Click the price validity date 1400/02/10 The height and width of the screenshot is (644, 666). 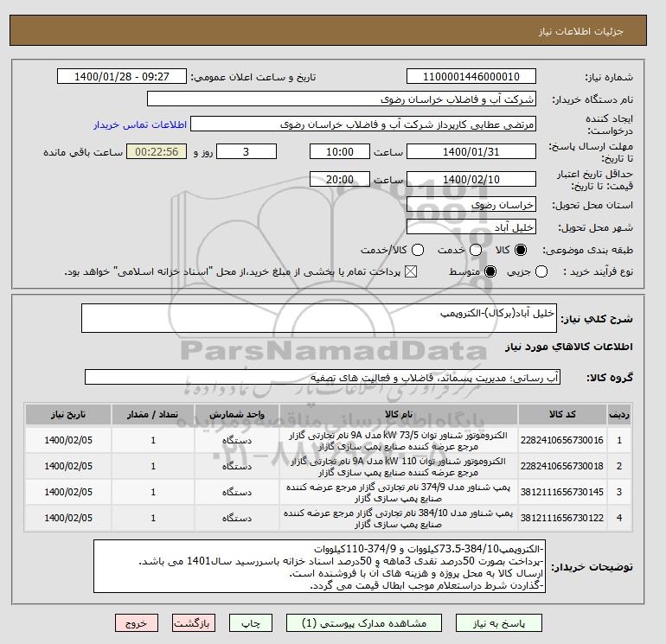471,179
